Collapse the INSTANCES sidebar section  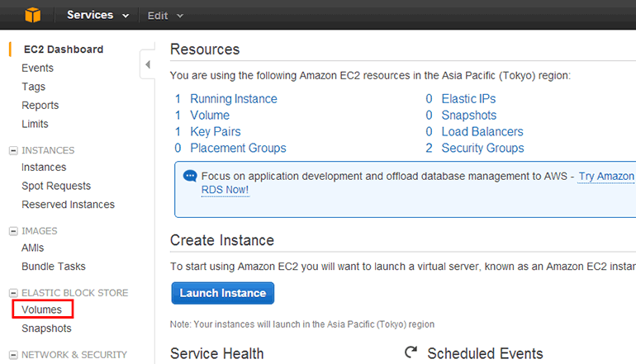tap(12, 151)
